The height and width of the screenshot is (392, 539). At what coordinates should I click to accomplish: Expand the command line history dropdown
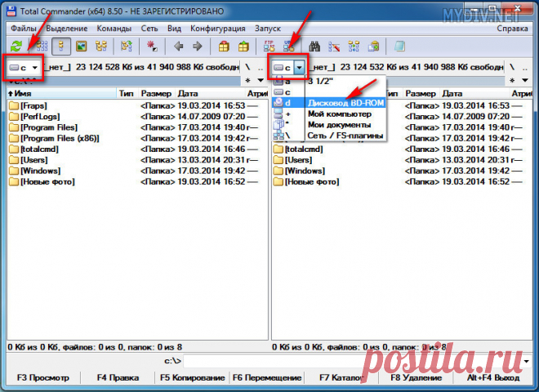527,361
